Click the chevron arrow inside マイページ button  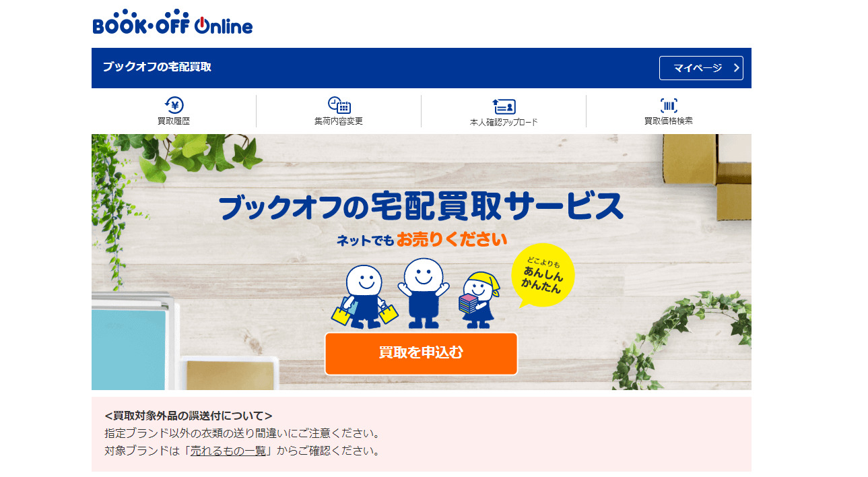click(736, 68)
